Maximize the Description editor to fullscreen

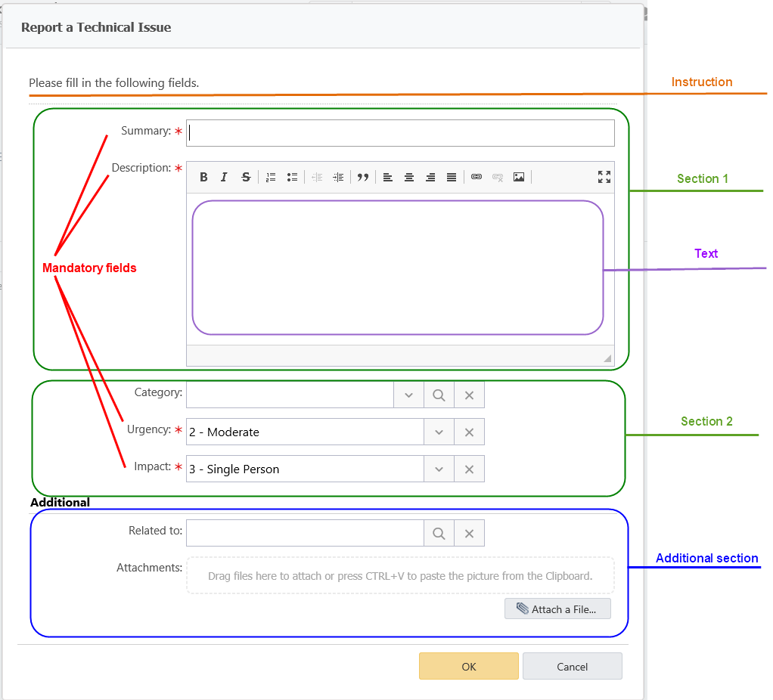point(604,177)
